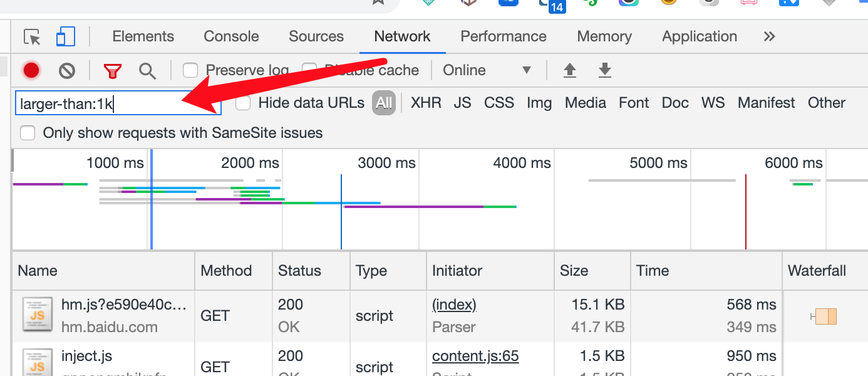
Task: Stop recording network log
Action: click(31, 71)
